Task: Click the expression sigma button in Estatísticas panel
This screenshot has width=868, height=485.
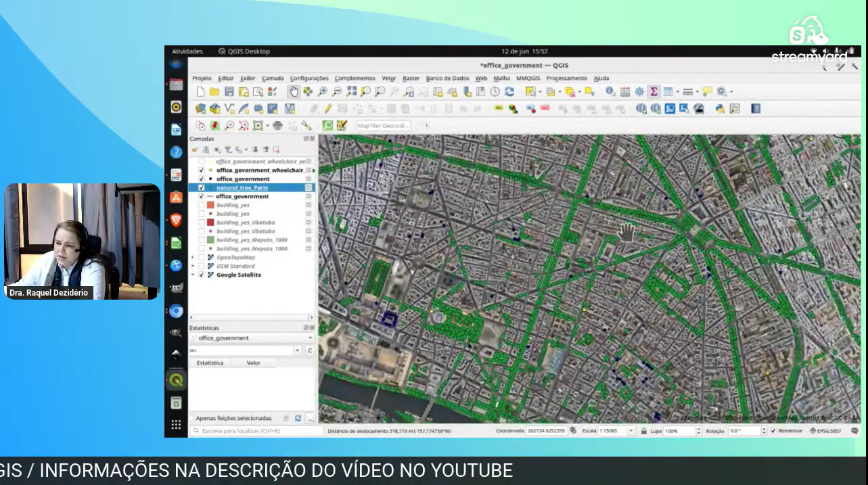Action: 309,350
